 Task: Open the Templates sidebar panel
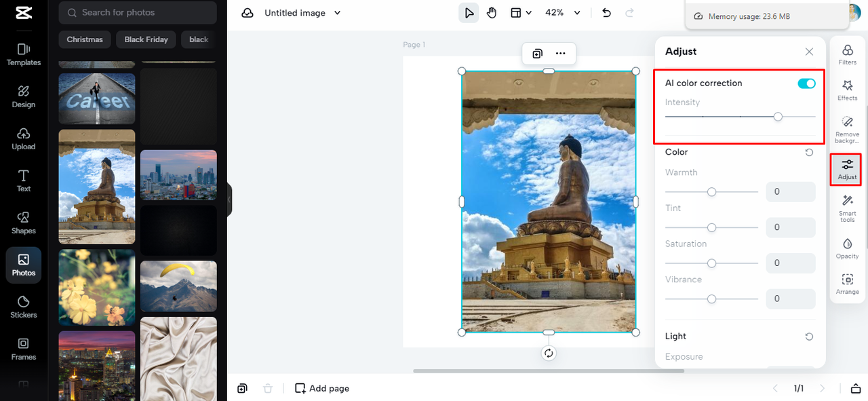(x=24, y=54)
